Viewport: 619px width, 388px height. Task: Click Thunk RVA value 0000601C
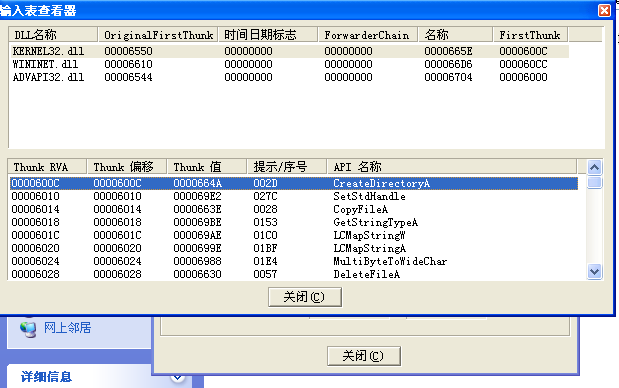click(36, 235)
